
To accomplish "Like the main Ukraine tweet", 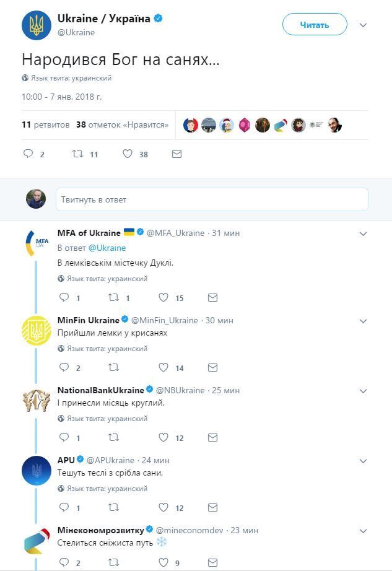I will point(128,154).
